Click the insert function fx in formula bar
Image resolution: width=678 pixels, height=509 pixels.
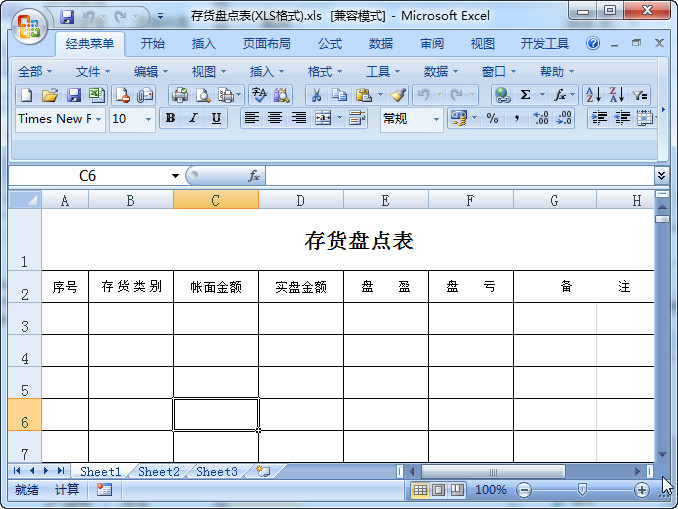[x=254, y=176]
